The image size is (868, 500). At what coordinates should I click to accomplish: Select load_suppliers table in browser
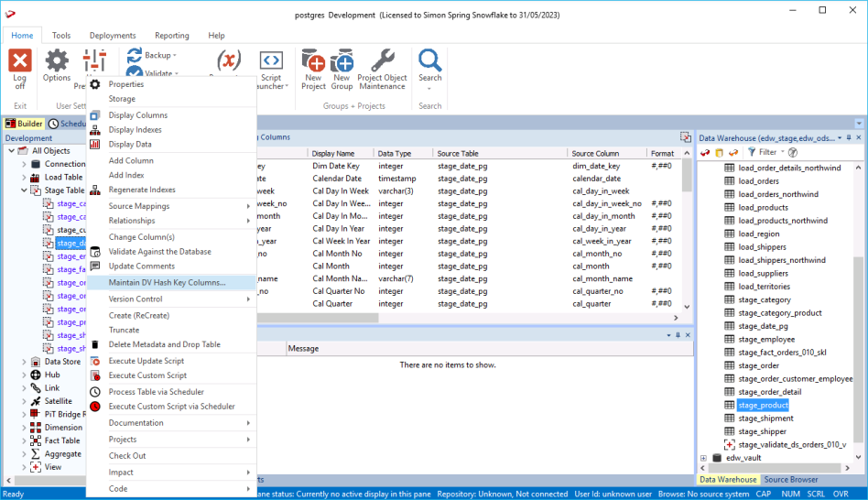764,273
